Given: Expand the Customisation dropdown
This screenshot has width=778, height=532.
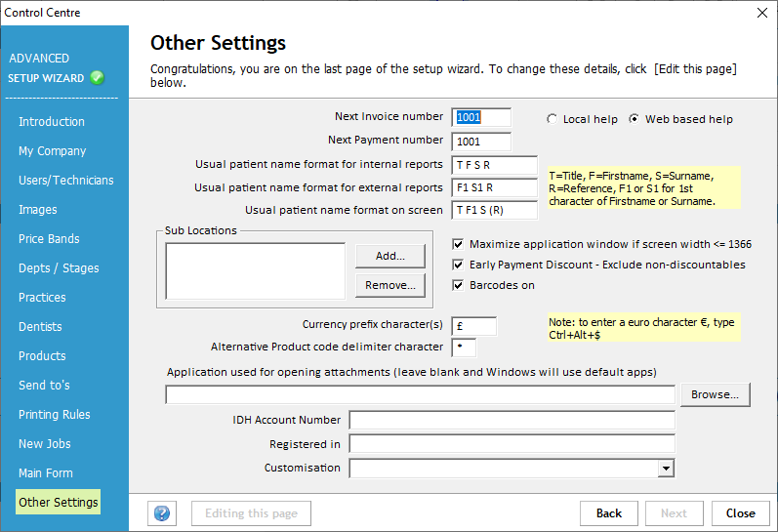Looking at the screenshot, I should [666, 469].
